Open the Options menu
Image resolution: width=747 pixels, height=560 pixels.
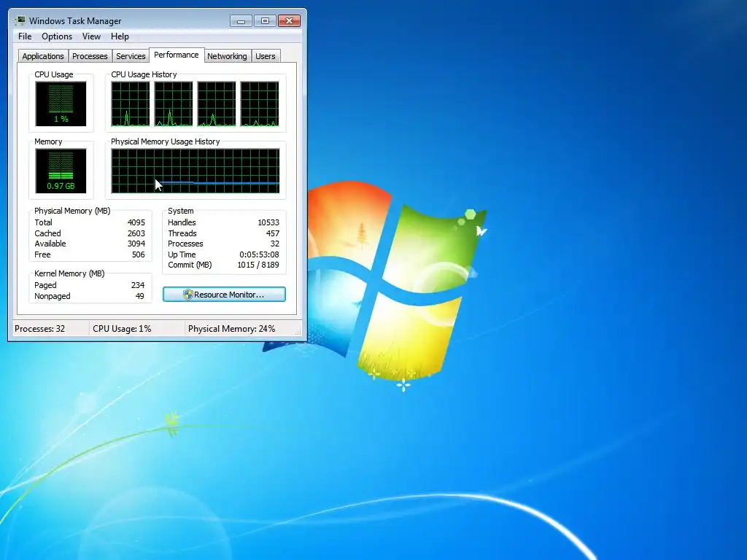[57, 36]
